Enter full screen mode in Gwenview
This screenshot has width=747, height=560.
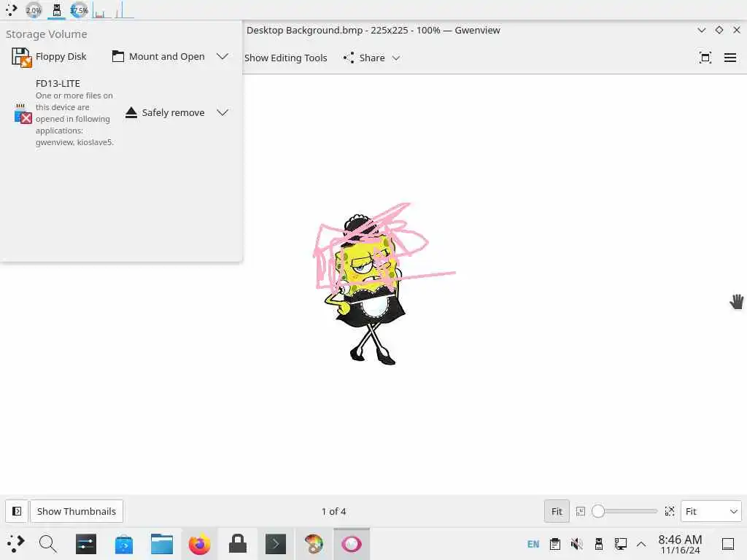click(705, 58)
